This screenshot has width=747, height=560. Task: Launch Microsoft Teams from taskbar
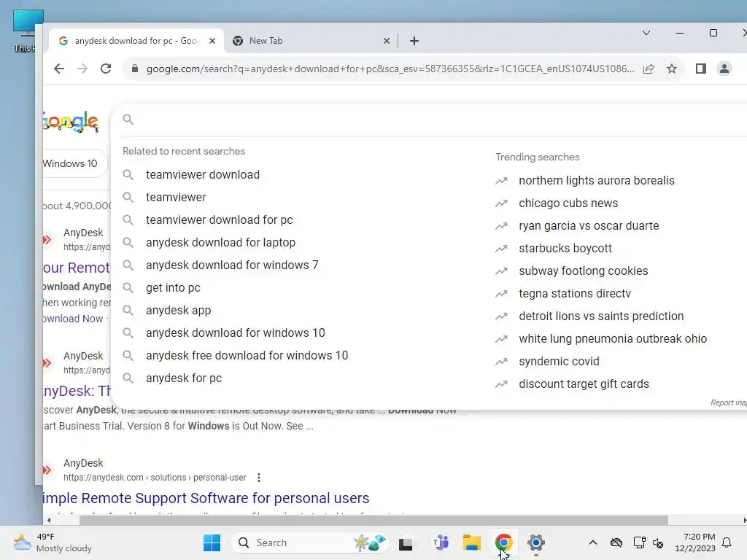441,542
